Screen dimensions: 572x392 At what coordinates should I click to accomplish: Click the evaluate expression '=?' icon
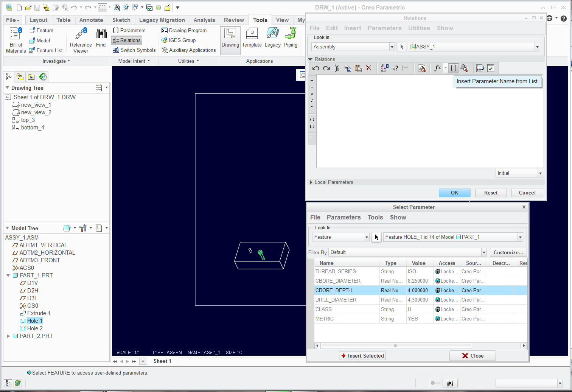pos(395,68)
